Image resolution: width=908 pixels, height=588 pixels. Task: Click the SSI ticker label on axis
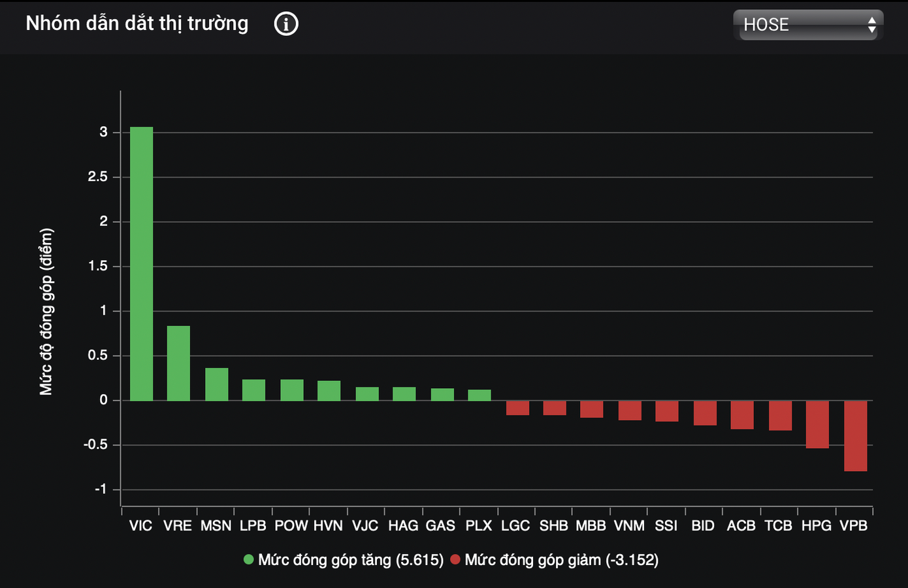click(x=666, y=526)
